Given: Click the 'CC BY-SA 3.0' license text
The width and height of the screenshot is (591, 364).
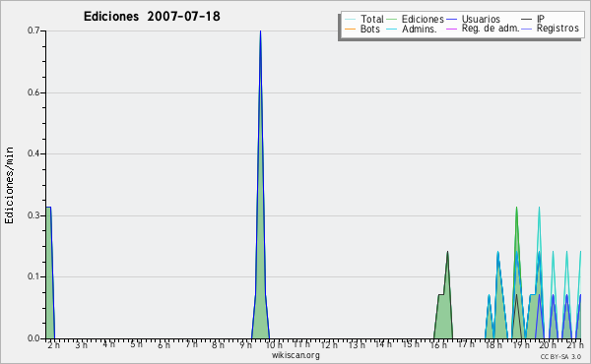Looking at the screenshot, I should click(560, 356).
